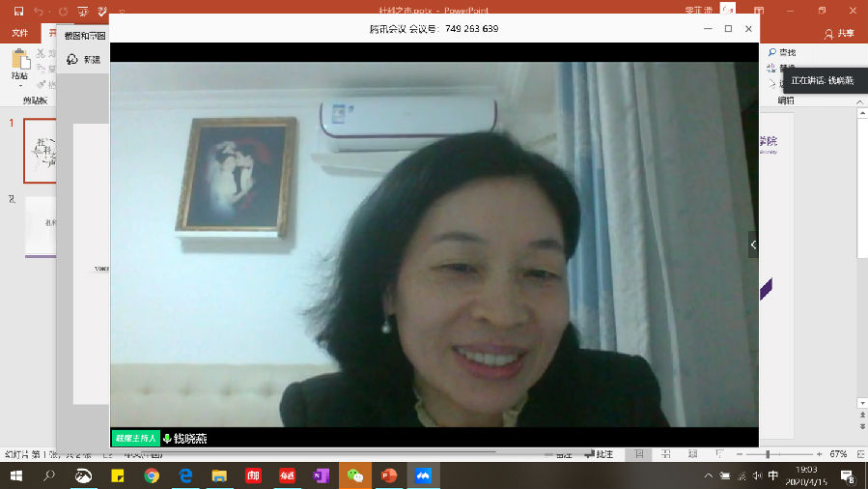Adjust the zoom slider in status bar

768,454
